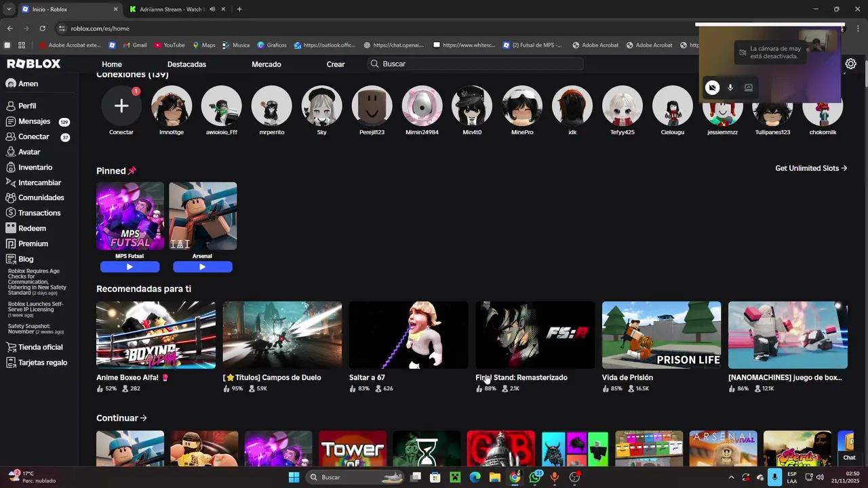Screen dimensions: 868x488
Task: Open Vida de Prisión game thumbnail
Action: [661, 335]
